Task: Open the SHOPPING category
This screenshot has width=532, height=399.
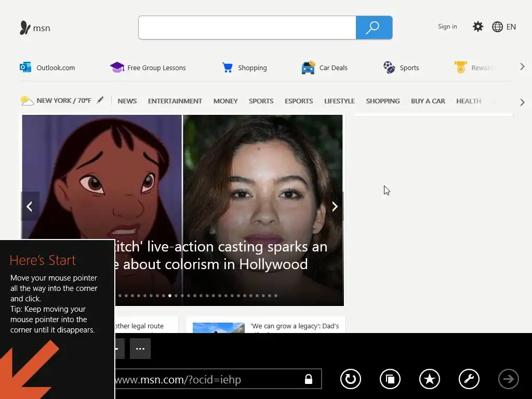Action: (x=383, y=101)
